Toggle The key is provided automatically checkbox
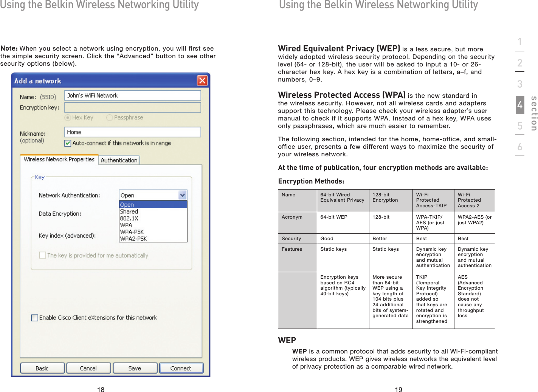The image size is (538, 392). click(43, 255)
